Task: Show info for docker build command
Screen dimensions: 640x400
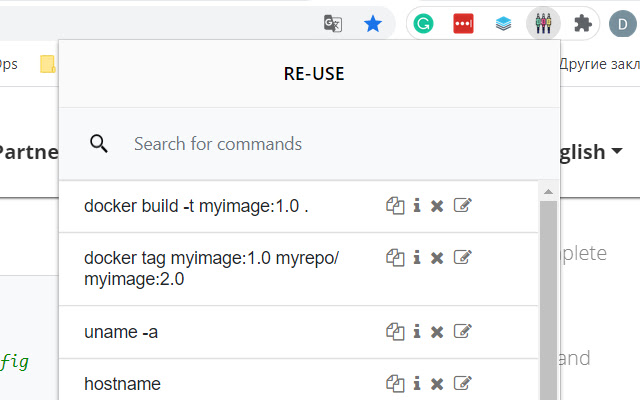Action: 417,205
